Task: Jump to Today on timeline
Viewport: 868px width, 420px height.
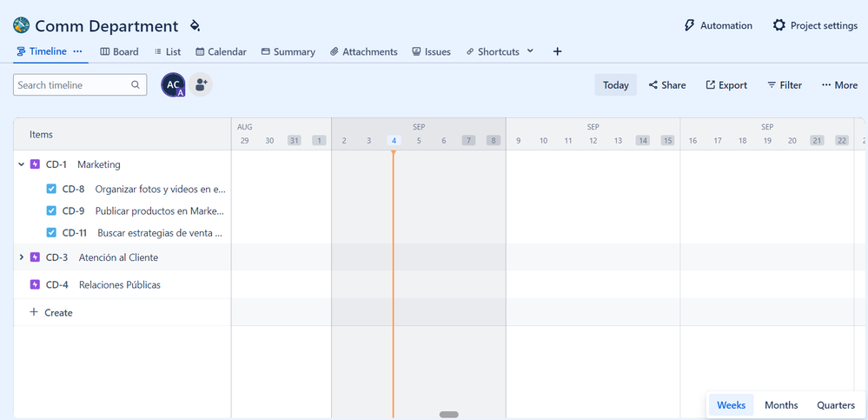Action: 615,84
